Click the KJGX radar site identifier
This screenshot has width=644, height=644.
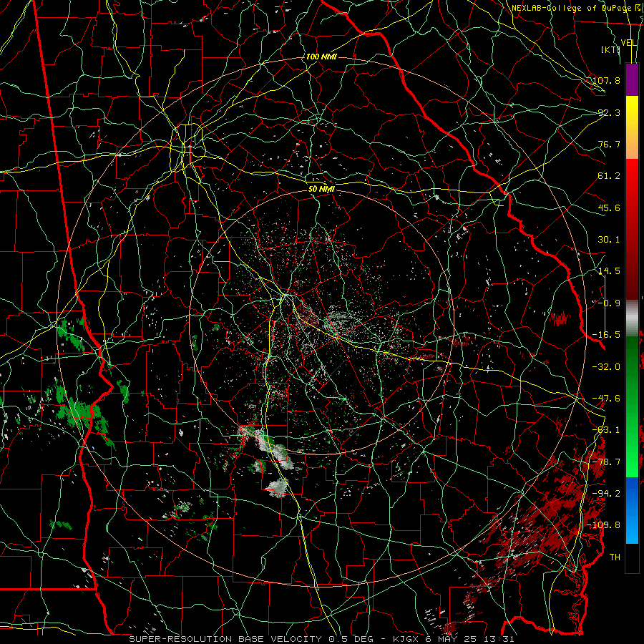tap(407, 639)
